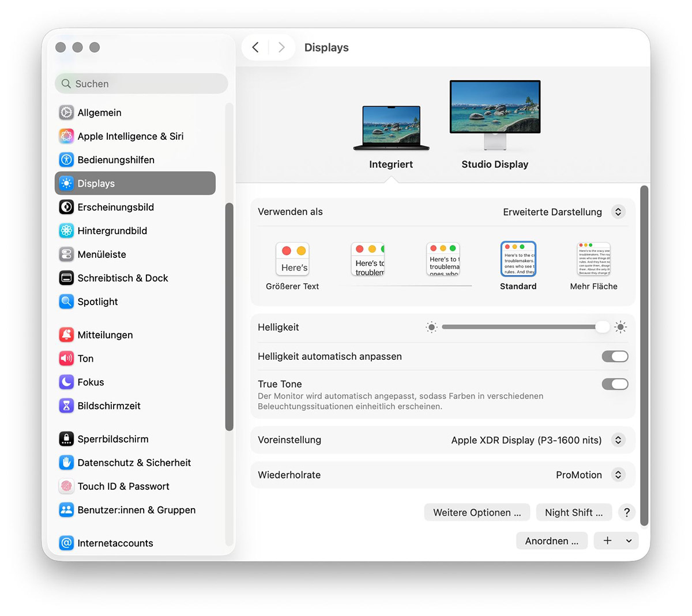692x616 pixels.
Task: Open Erscheinungsbild in the sidebar
Action: 135,207
